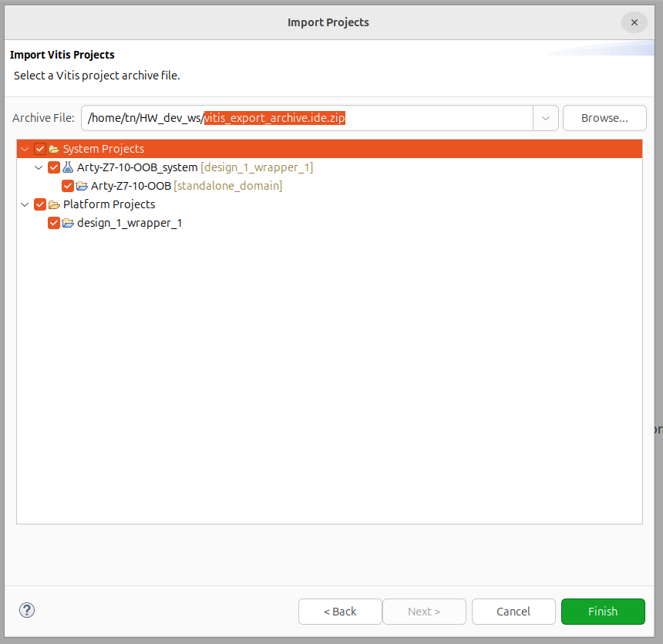The height and width of the screenshot is (644, 663).
Task: Go back with the < Back button
Action: point(340,612)
